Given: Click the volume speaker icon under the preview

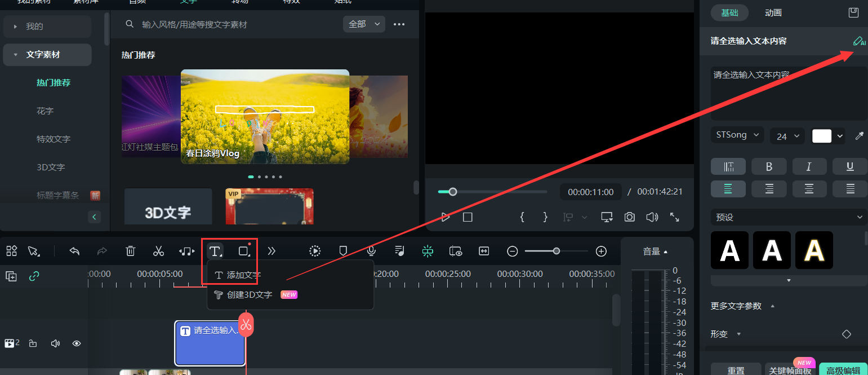Looking at the screenshot, I should [x=652, y=217].
